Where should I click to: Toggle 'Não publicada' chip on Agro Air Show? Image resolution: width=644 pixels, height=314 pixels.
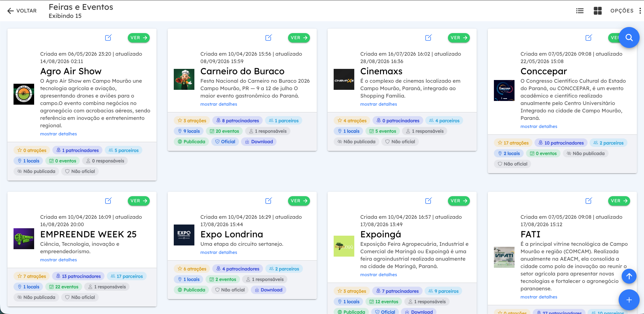(36, 172)
